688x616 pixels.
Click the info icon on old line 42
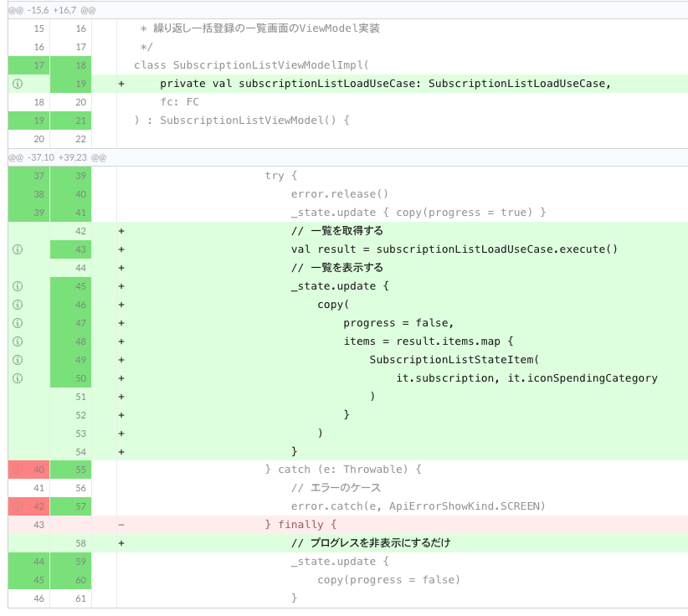(x=18, y=506)
